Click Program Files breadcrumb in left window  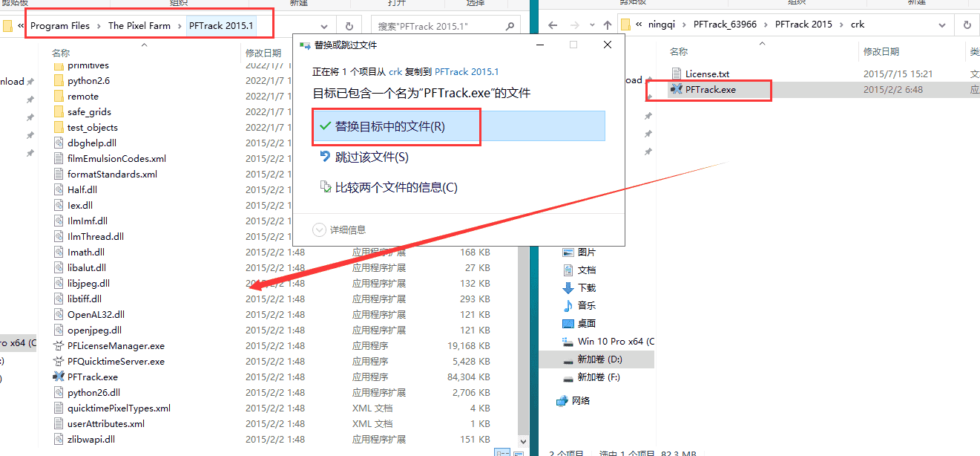click(60, 25)
